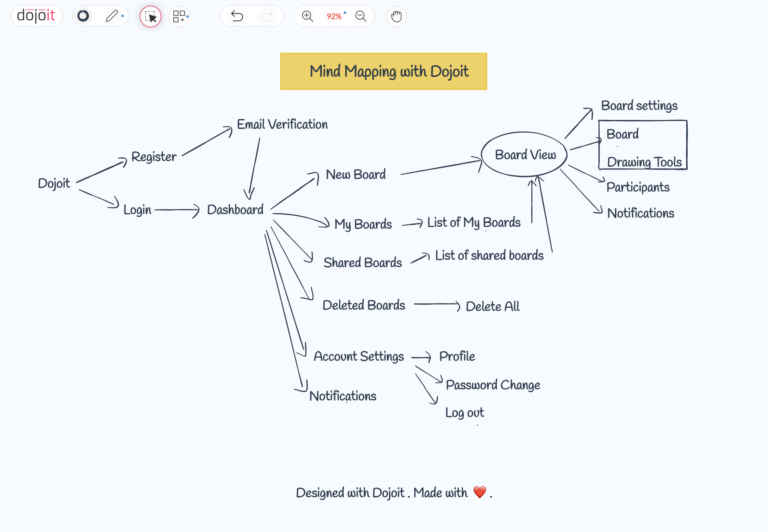This screenshot has width=768, height=532.
Task: Open the 92% zoom level options
Action: (x=334, y=16)
